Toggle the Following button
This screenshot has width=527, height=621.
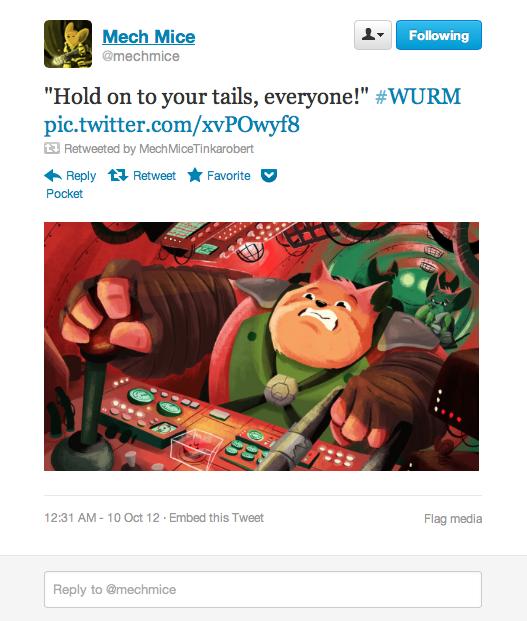pyautogui.click(x=439, y=35)
